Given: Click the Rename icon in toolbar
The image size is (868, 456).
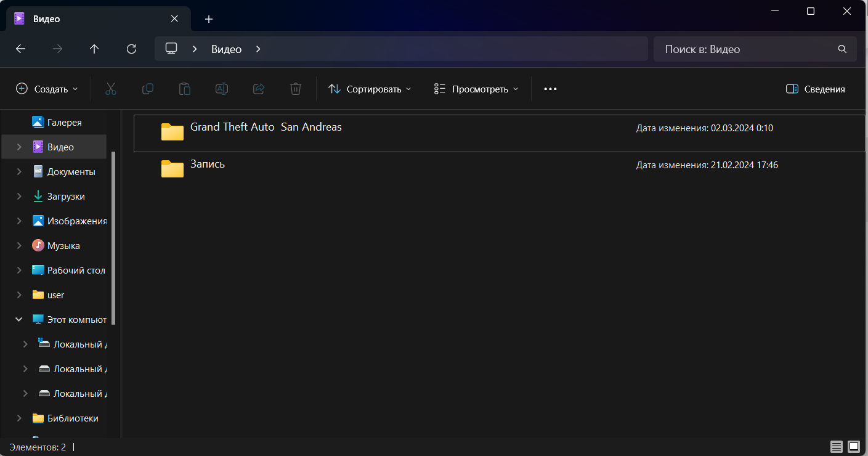Looking at the screenshot, I should point(222,89).
